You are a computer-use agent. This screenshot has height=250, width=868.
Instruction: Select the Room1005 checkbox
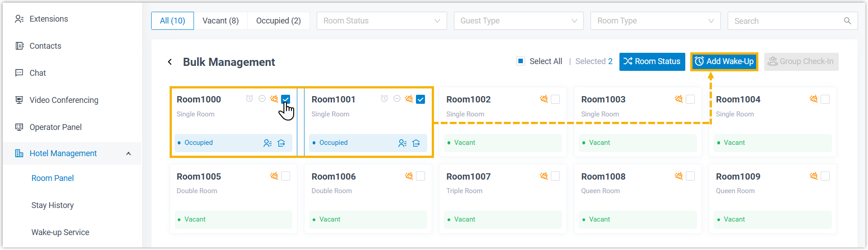286,176
